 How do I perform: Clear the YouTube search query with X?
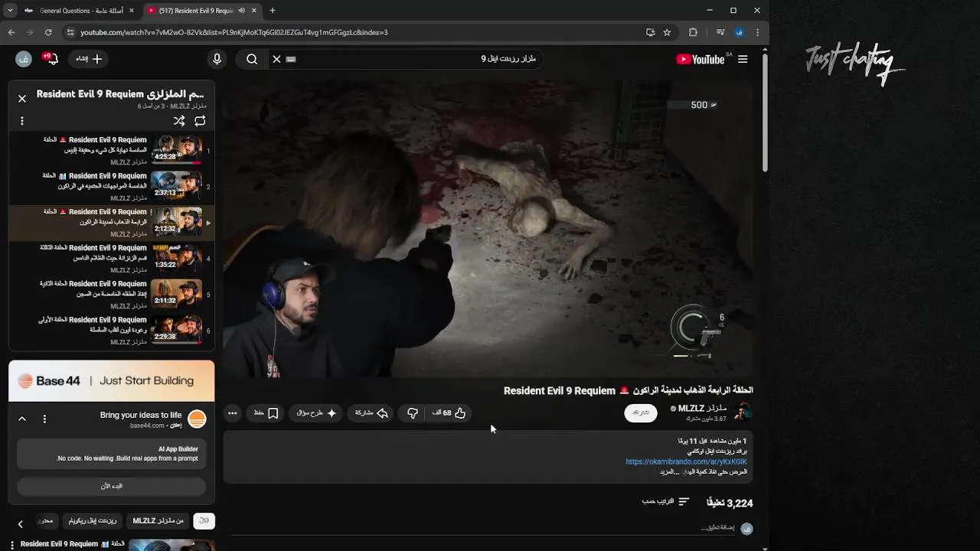(x=276, y=59)
